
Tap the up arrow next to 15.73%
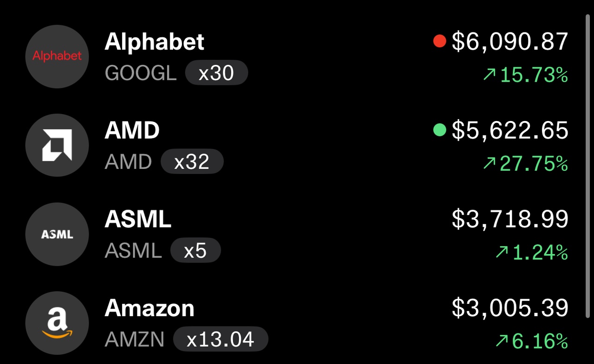tap(490, 74)
